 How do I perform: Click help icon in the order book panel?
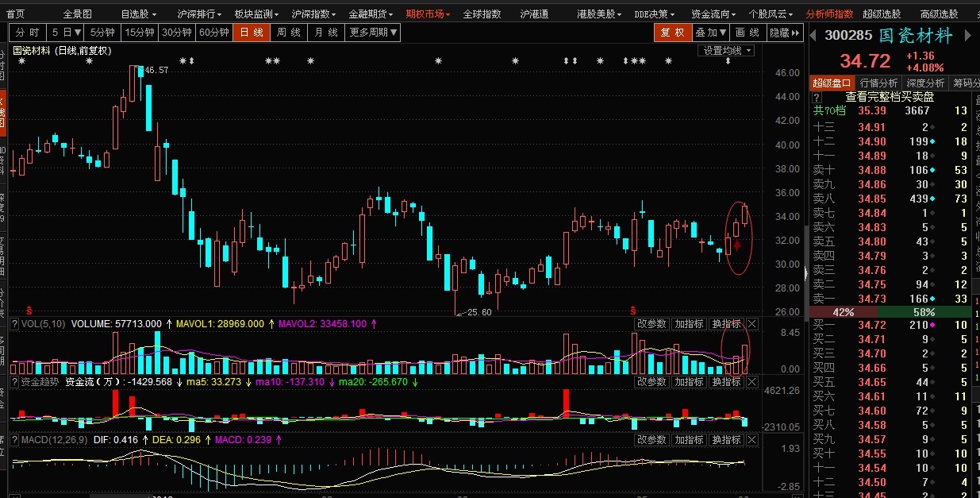tap(817, 96)
